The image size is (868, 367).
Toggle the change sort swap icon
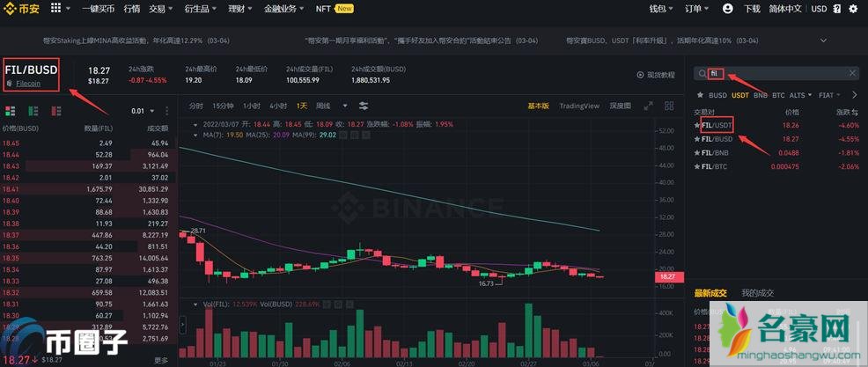tap(856, 112)
